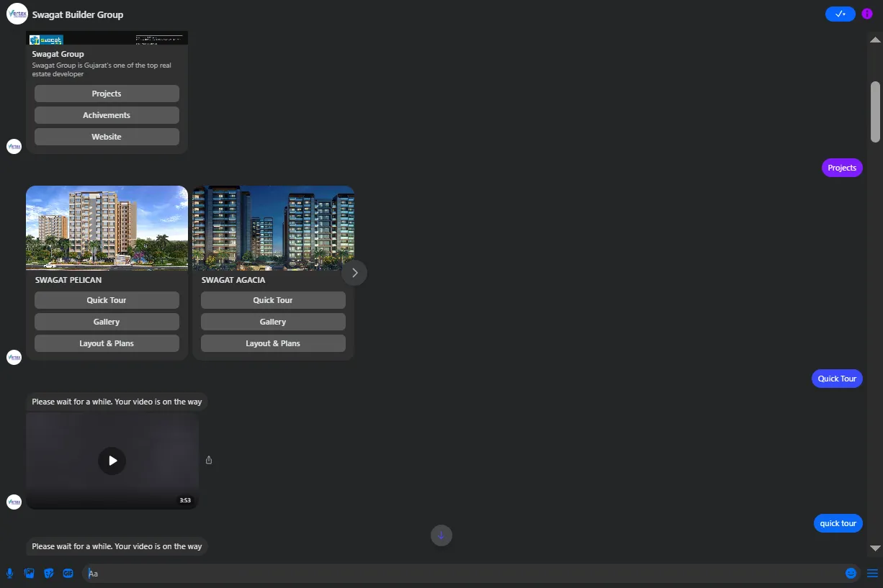Open the blue checkmark dropdown
This screenshot has width=883, height=588.
point(840,14)
